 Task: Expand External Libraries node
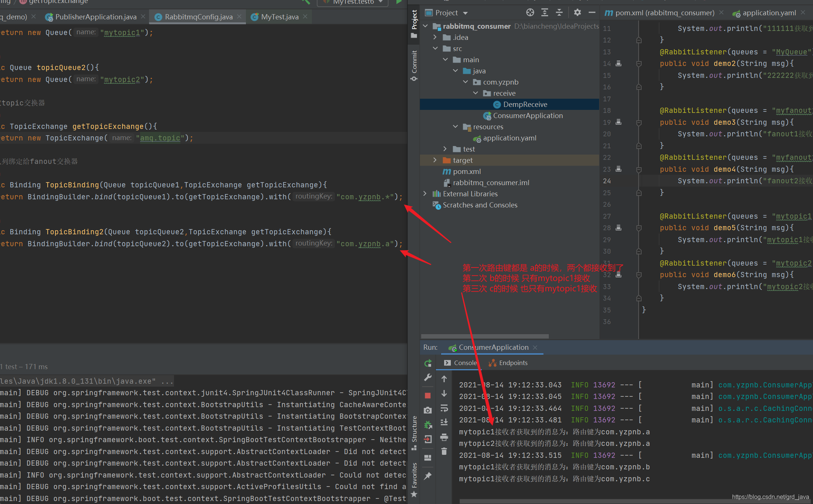coord(425,194)
